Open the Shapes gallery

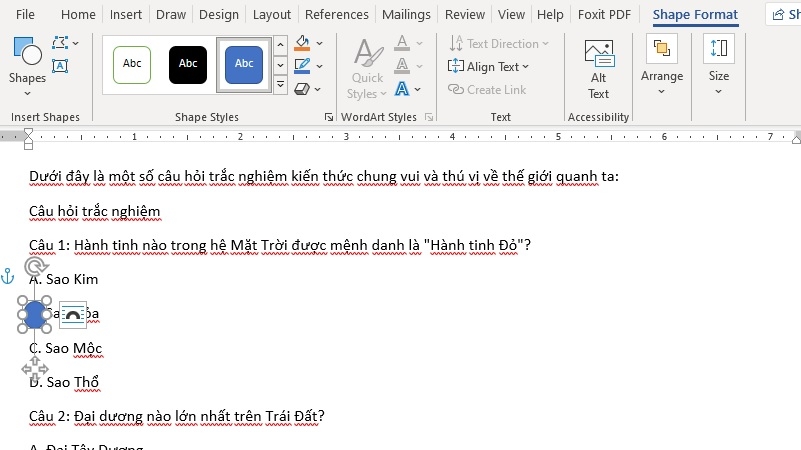point(27,66)
